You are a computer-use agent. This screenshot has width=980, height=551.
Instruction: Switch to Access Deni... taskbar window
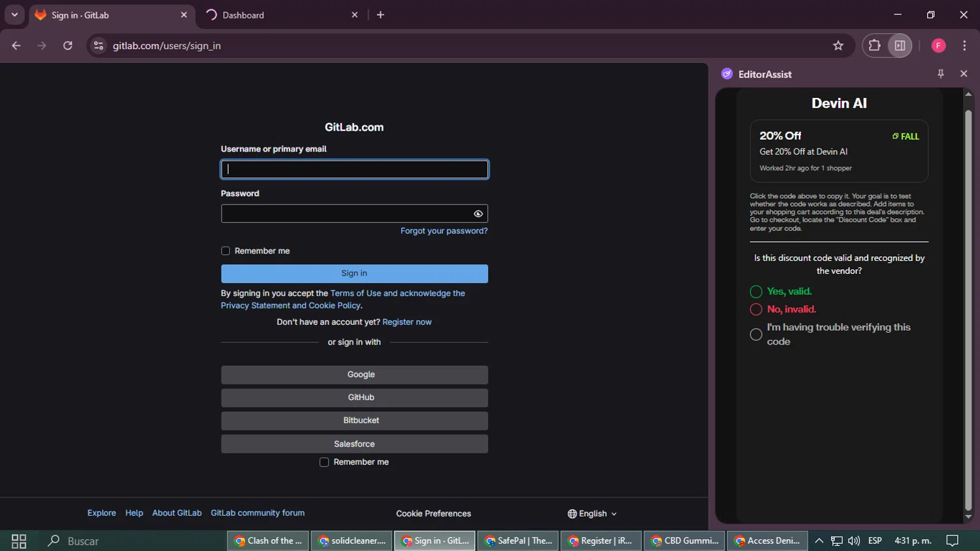click(768, 541)
